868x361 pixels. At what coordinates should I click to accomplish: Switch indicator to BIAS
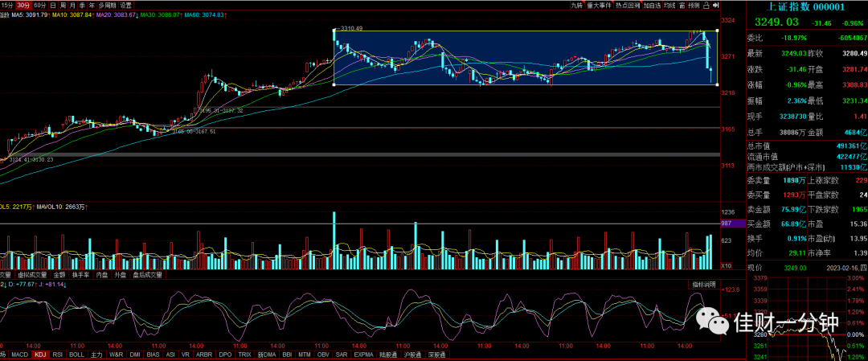(x=153, y=355)
